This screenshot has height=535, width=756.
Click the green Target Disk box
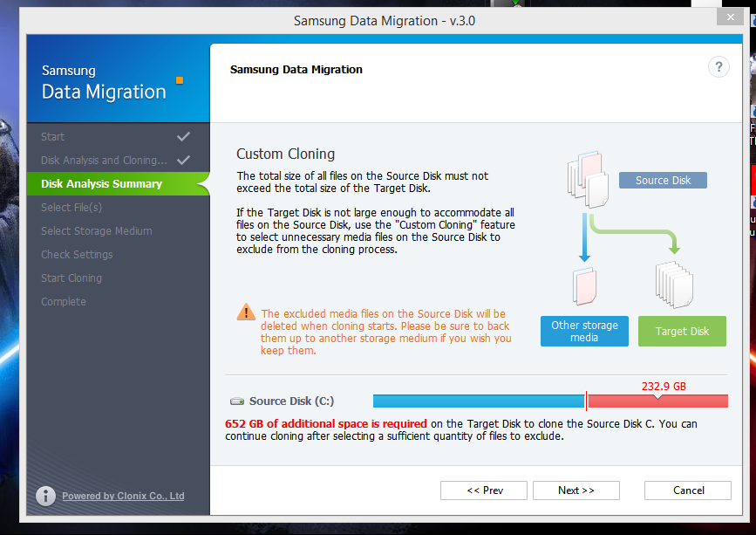[x=682, y=332]
